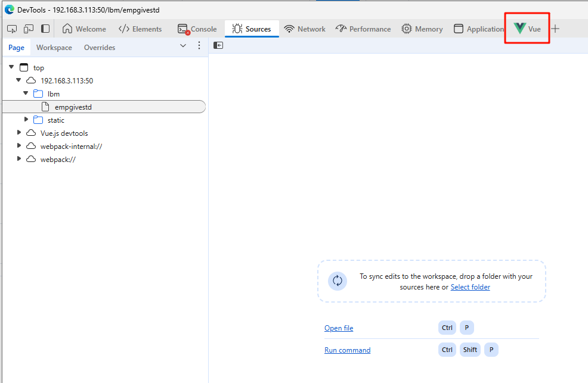Click the static folder icon
Screen dimensions: 588x383
point(38,120)
